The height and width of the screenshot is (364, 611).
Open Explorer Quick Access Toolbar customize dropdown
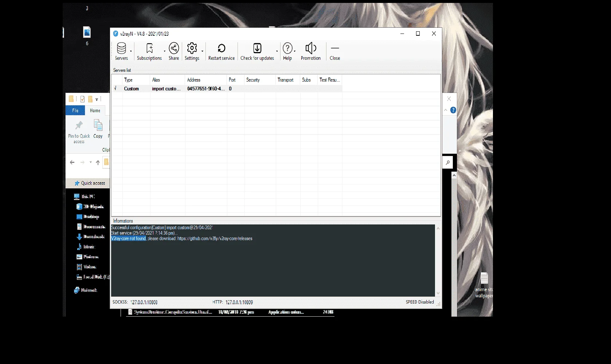97,99
